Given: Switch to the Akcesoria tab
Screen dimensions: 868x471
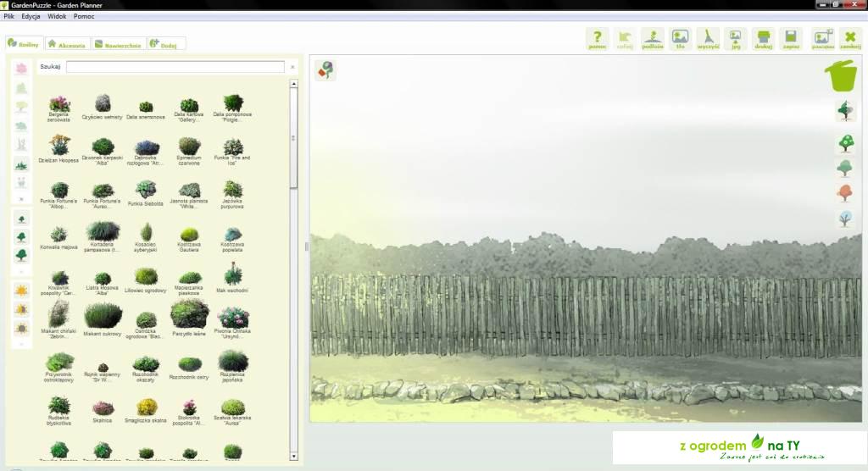Looking at the screenshot, I should click(67, 44).
